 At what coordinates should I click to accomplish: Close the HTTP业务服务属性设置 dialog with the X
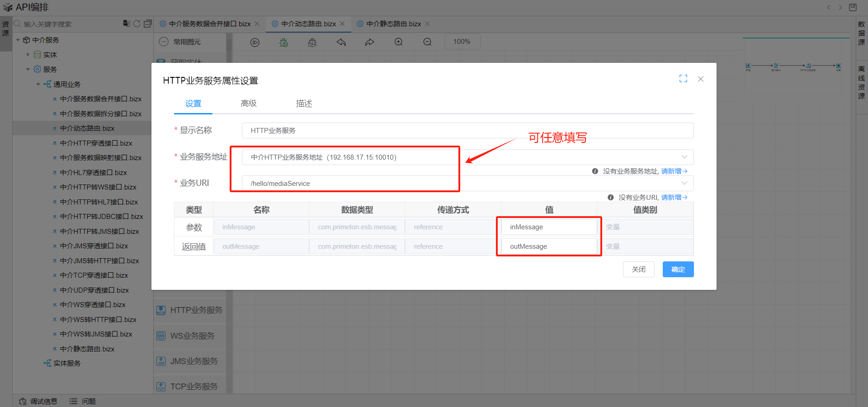pyautogui.click(x=701, y=79)
